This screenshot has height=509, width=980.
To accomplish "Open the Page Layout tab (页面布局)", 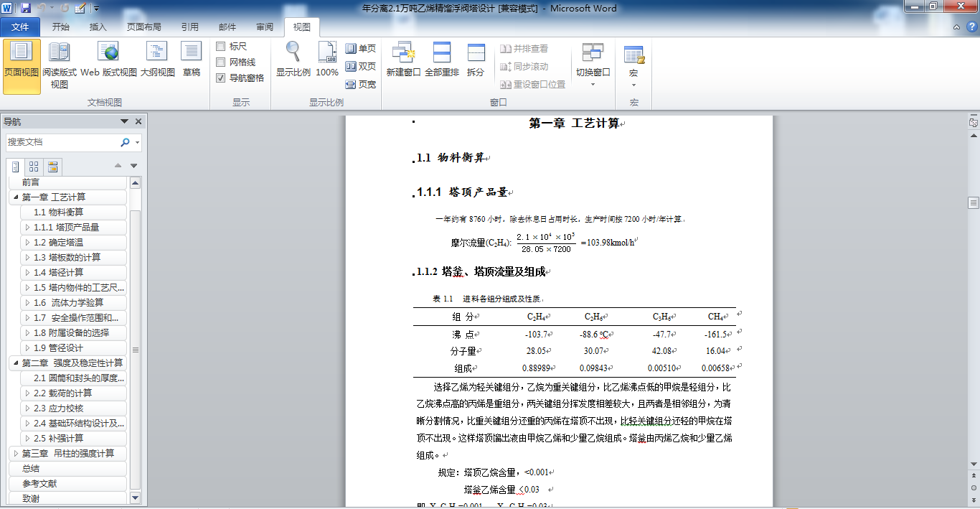I will point(143,27).
